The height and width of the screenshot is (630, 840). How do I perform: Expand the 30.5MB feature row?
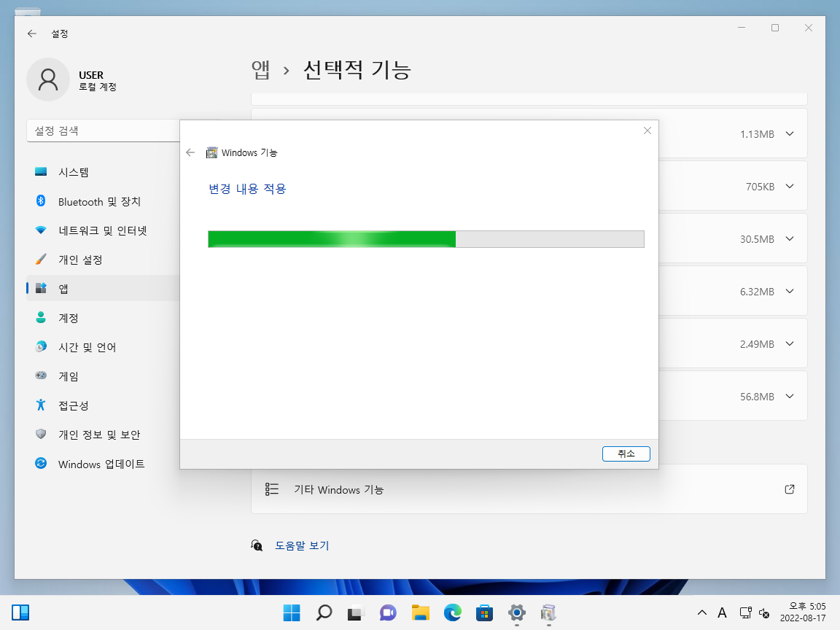790,239
